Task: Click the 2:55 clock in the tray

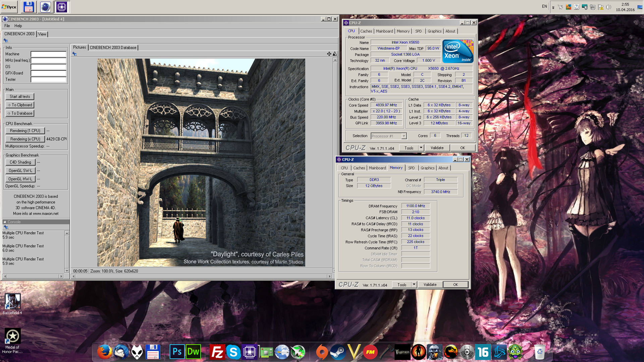Action: (x=625, y=5)
